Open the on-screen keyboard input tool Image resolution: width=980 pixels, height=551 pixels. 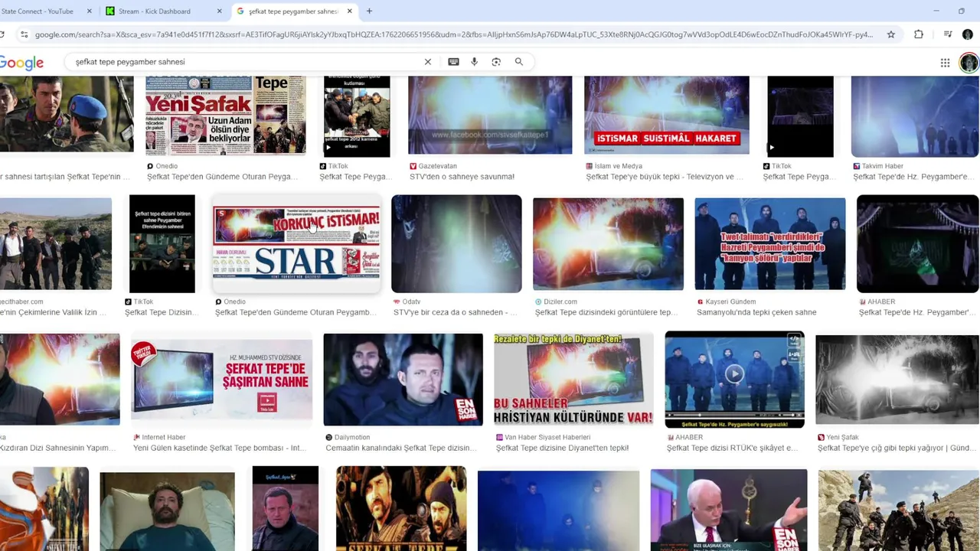click(453, 62)
